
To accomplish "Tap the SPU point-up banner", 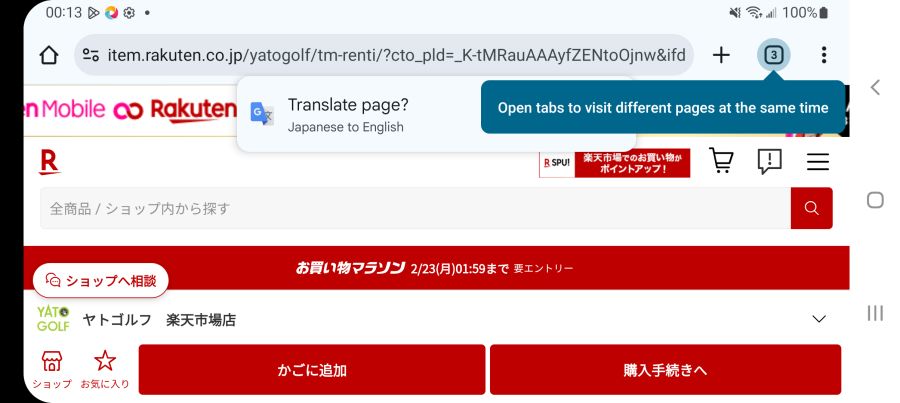I will [614, 162].
